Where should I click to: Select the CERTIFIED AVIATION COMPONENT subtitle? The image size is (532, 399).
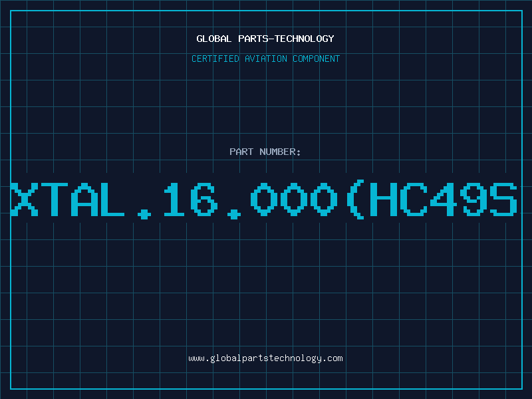[265, 59]
